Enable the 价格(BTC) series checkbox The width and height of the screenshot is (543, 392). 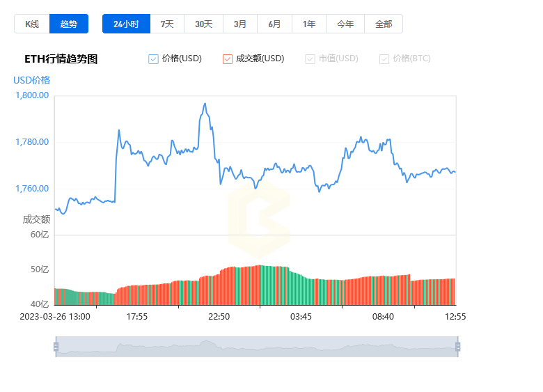[x=384, y=59]
